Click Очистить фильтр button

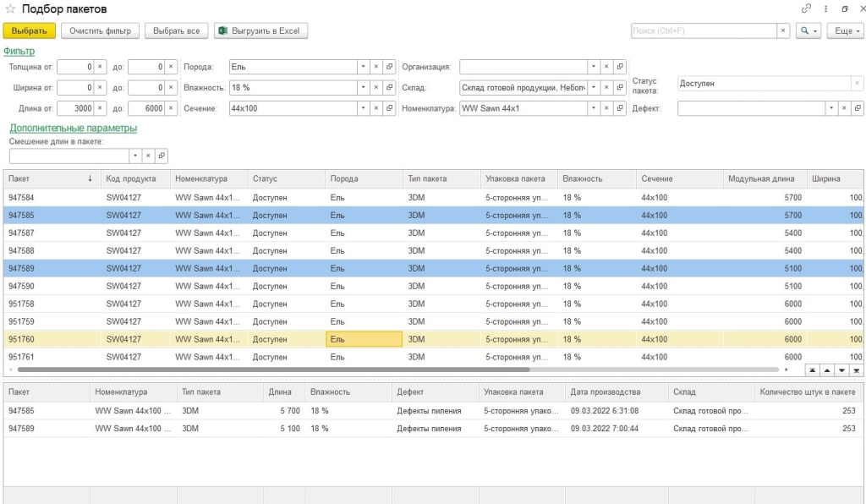(x=100, y=31)
